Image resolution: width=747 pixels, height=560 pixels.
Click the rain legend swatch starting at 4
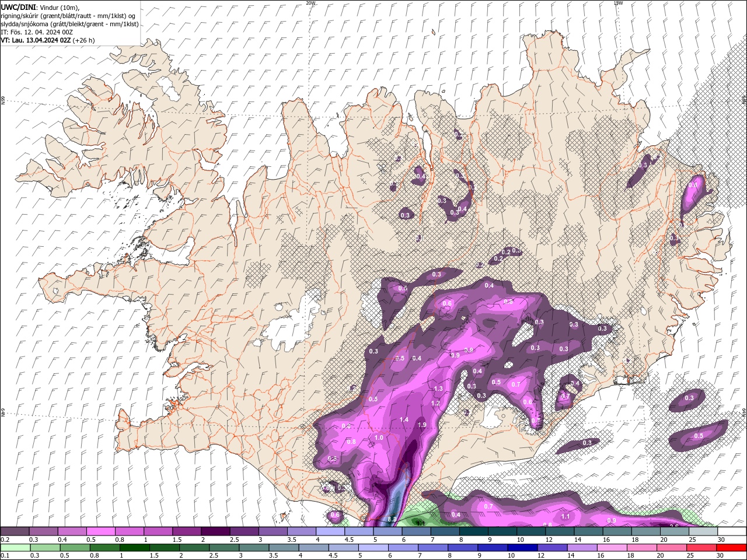pyautogui.click(x=313, y=548)
